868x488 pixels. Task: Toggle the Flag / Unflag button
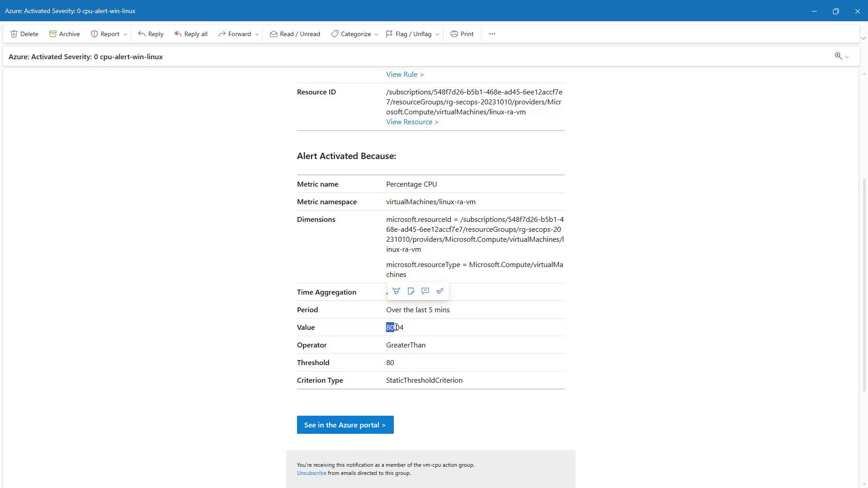408,34
